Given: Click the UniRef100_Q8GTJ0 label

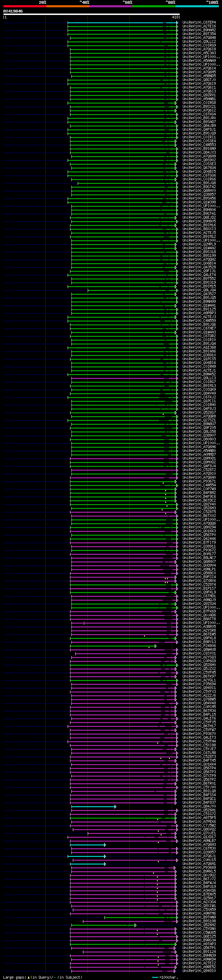Looking at the screenshot, I should click(199, 80).
